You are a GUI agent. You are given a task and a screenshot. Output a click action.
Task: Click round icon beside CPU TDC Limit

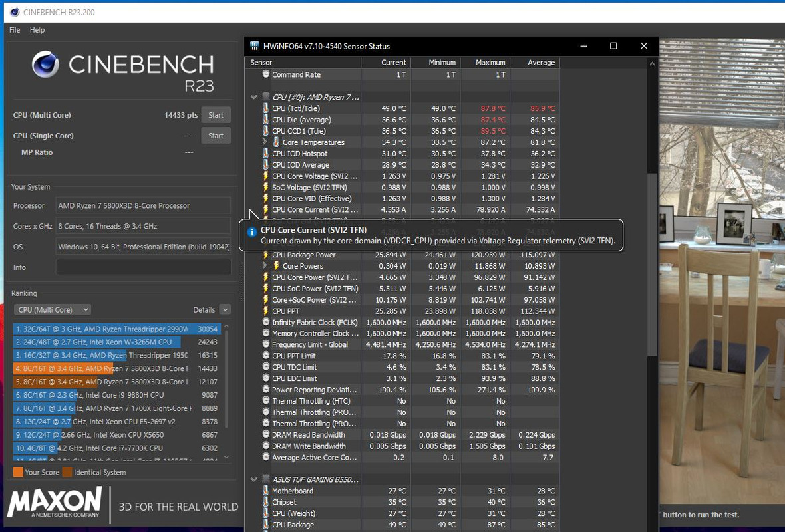tap(266, 367)
